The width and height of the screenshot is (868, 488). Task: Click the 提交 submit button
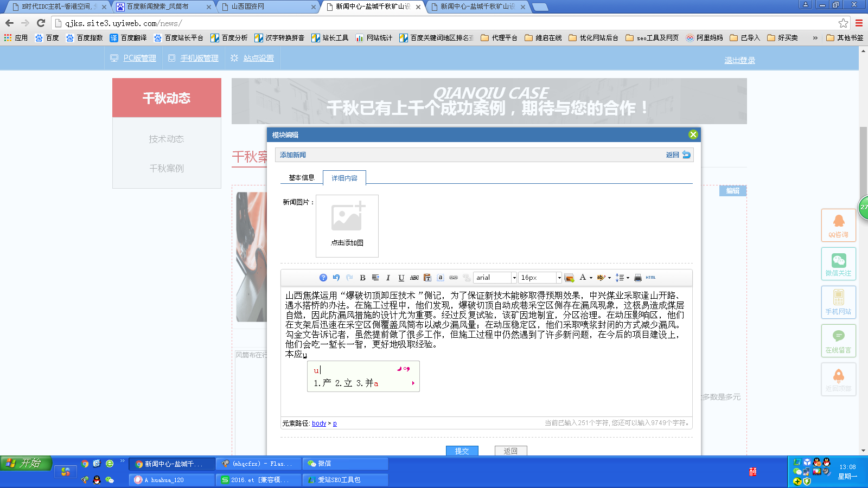pyautogui.click(x=462, y=451)
